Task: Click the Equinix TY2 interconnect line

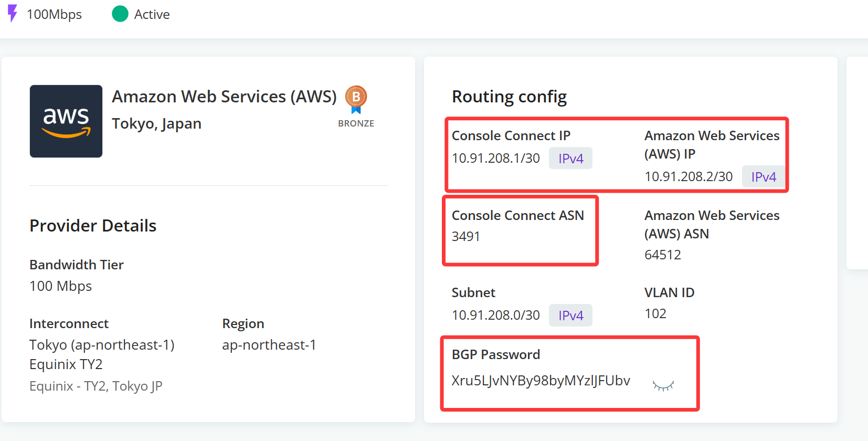Action: click(66, 364)
